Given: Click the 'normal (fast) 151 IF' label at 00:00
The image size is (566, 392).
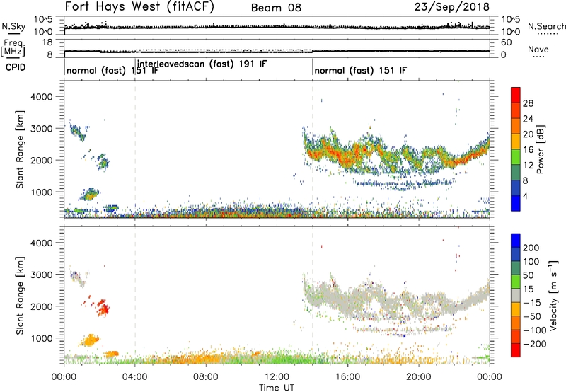Looking at the screenshot, I should tap(112, 70).
